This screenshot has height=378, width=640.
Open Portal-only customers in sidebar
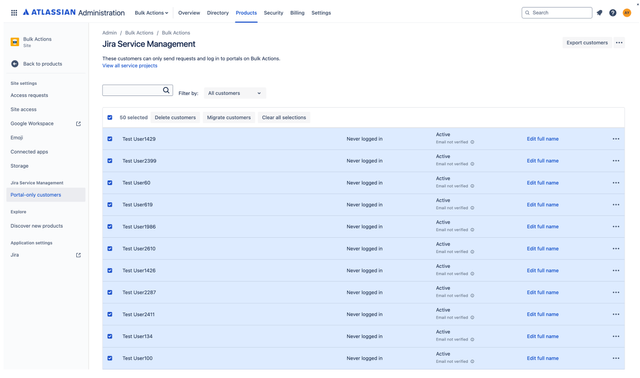click(x=46, y=195)
